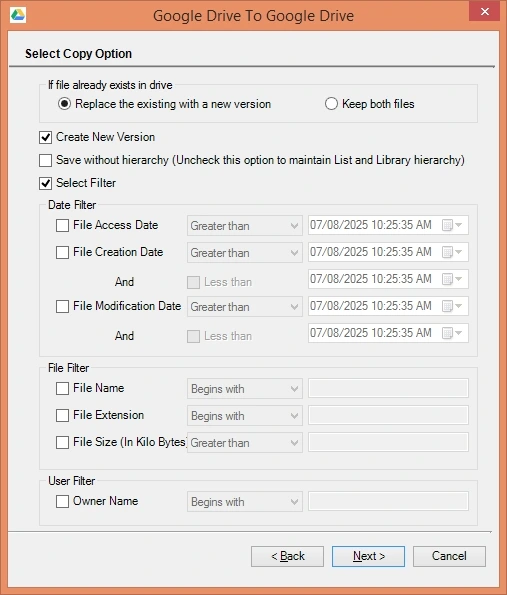Click the < Back button
Screen dimensions: 507x595
click(287, 556)
